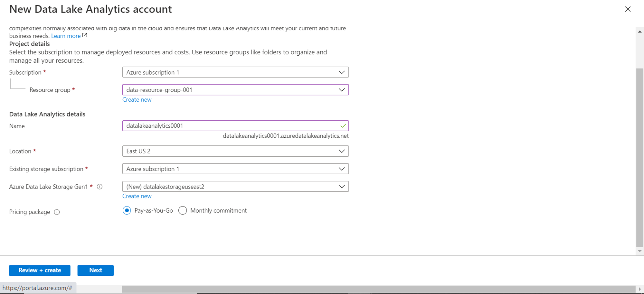Click the Review + create button
This screenshot has height=294, width=644.
pos(40,271)
